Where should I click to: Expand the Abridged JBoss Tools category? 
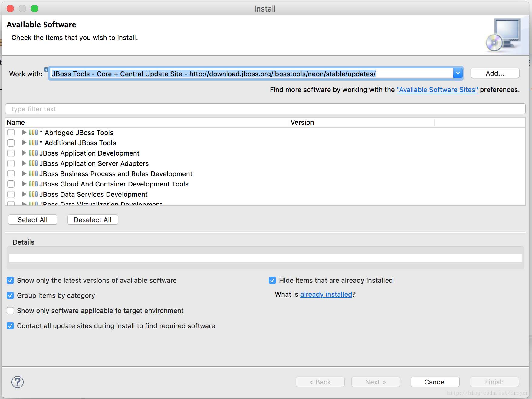coord(24,132)
